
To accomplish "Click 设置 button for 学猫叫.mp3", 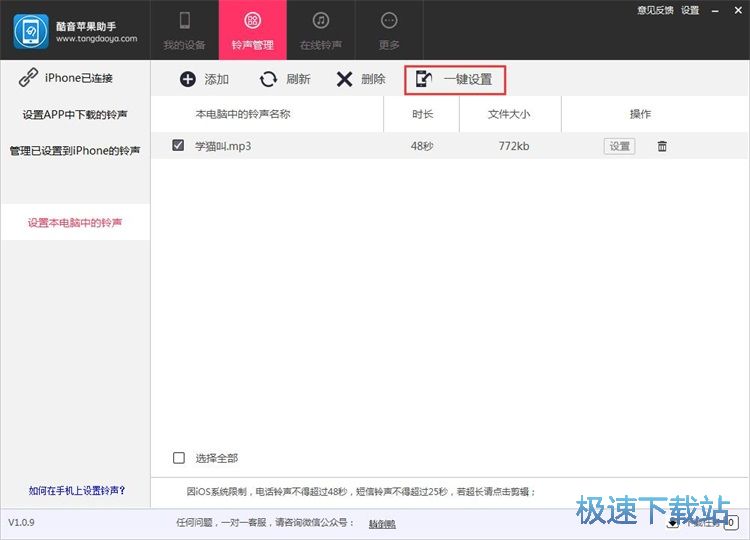I will pos(619,146).
